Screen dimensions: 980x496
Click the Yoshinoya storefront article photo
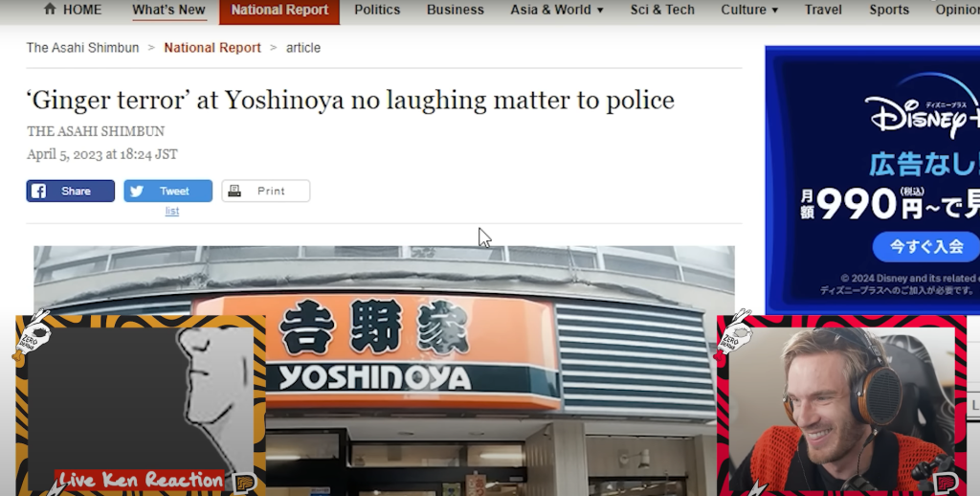(384, 371)
